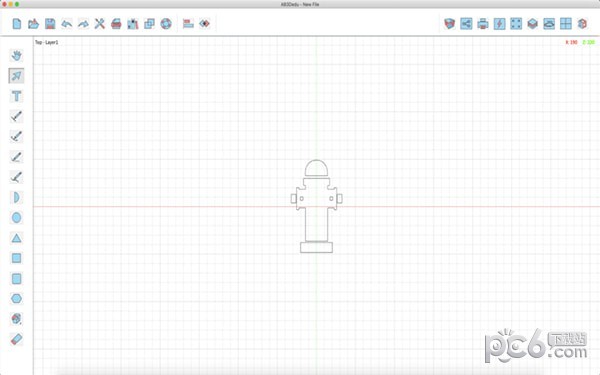This screenshot has width=600, height=375.
Task: Pick the Circle shape tool
Action: 16,218
